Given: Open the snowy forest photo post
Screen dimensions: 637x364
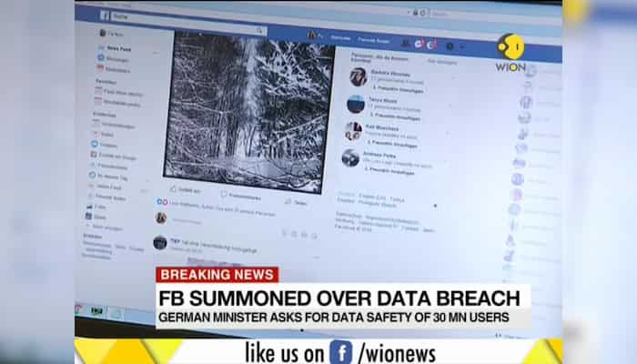Looking at the screenshot, I should pyautogui.click(x=248, y=112).
